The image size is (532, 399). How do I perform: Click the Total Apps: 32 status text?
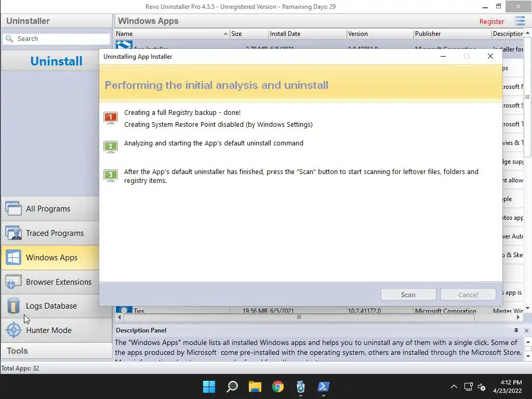coord(20,368)
